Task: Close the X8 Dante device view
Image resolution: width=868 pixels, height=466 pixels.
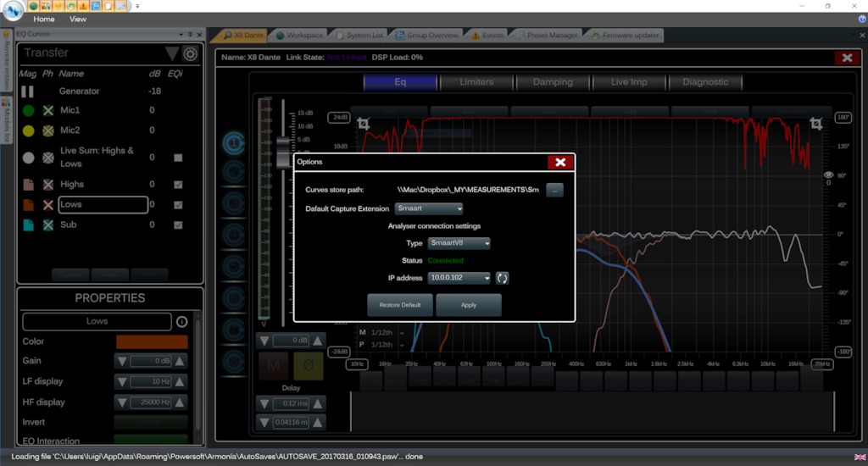Action: (x=847, y=58)
